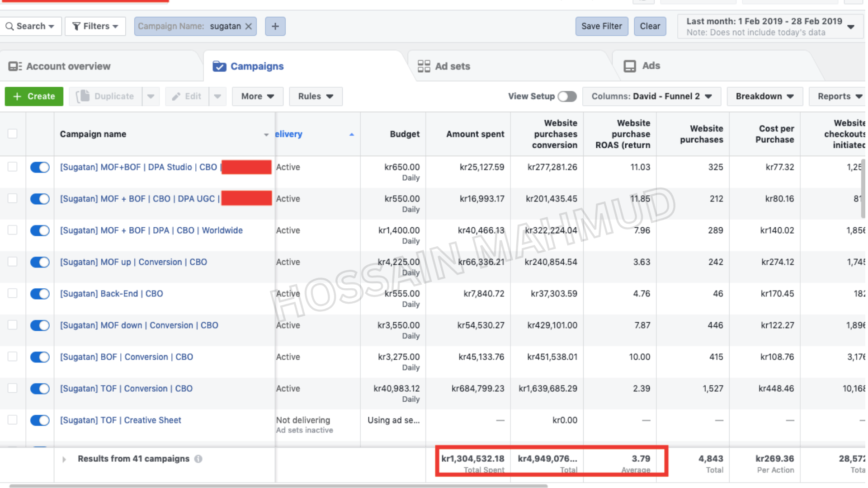Open the Columns David - Funnel 2 dropdown
Viewport: 868px width, 488px height.
point(651,96)
